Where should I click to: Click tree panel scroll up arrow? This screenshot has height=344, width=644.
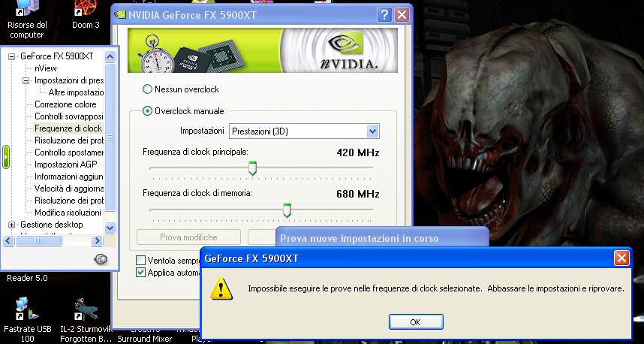point(110,56)
